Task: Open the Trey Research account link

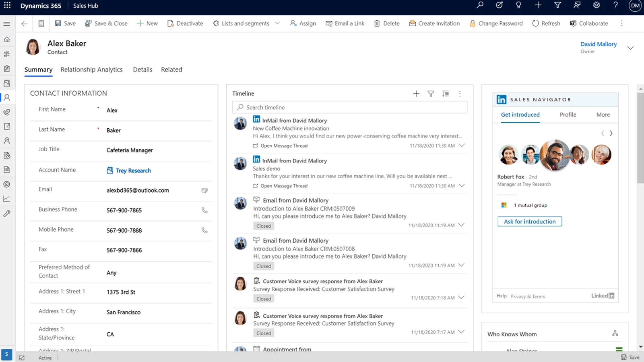Action: click(133, 170)
